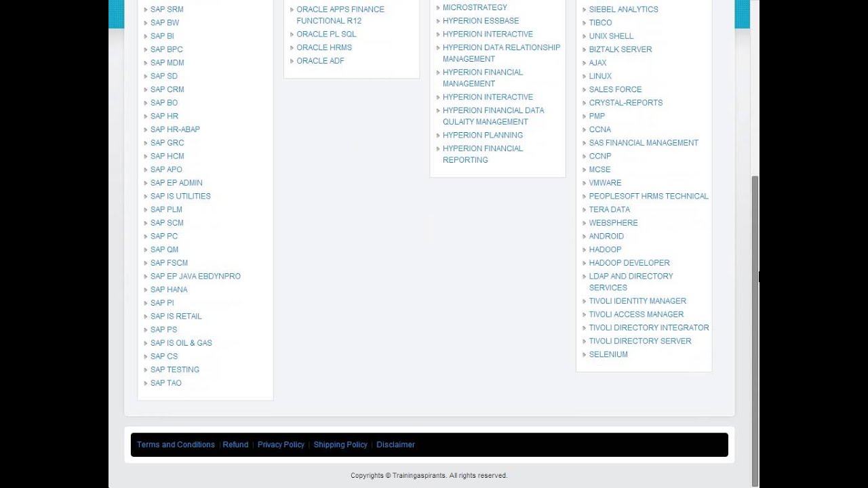Select HYPERION FINANCIAL MANAGEMENT link
The width and height of the screenshot is (868, 488).
click(x=483, y=78)
